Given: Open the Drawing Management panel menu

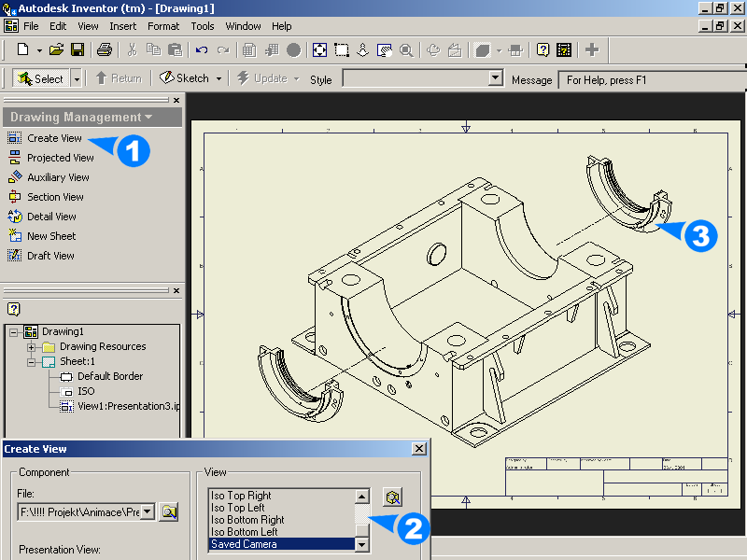Looking at the screenshot, I should [x=82, y=118].
